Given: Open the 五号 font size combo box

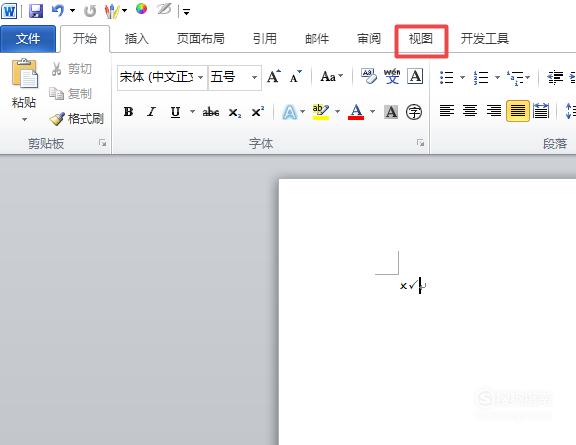Looking at the screenshot, I should [234, 77].
